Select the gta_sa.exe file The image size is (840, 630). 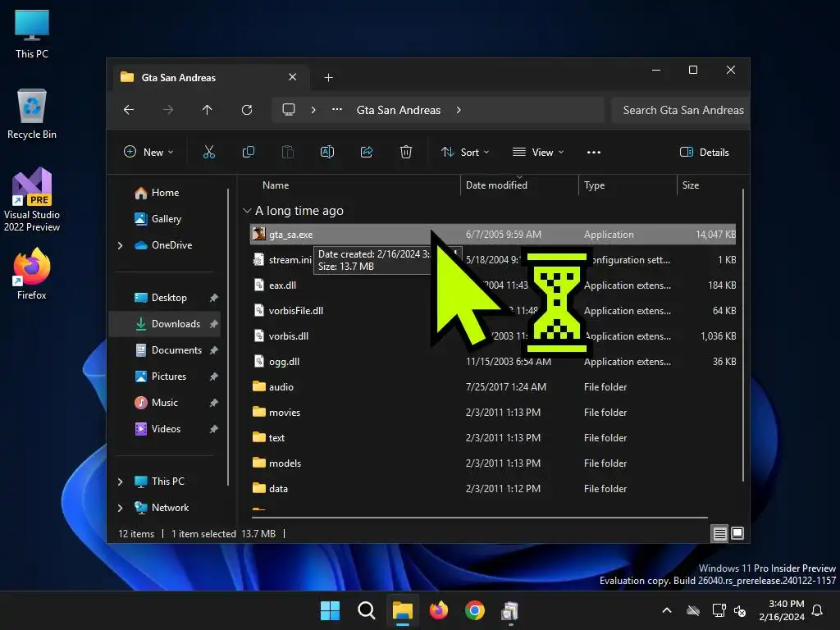[493, 235]
